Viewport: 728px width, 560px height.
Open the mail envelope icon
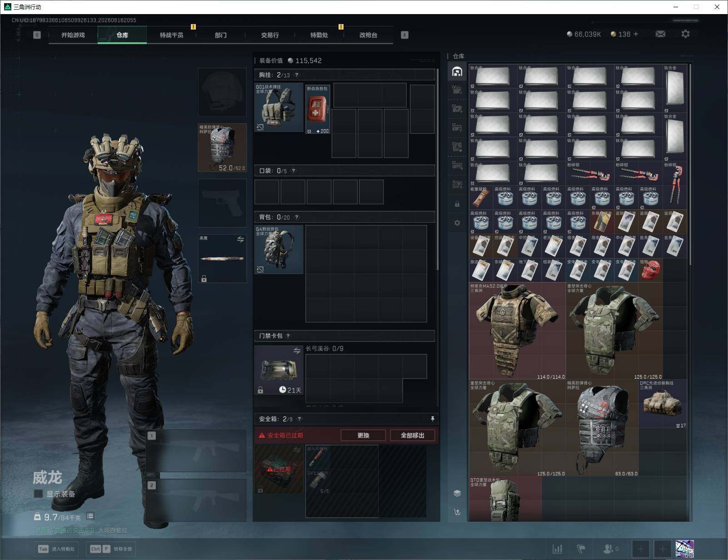tap(660, 34)
